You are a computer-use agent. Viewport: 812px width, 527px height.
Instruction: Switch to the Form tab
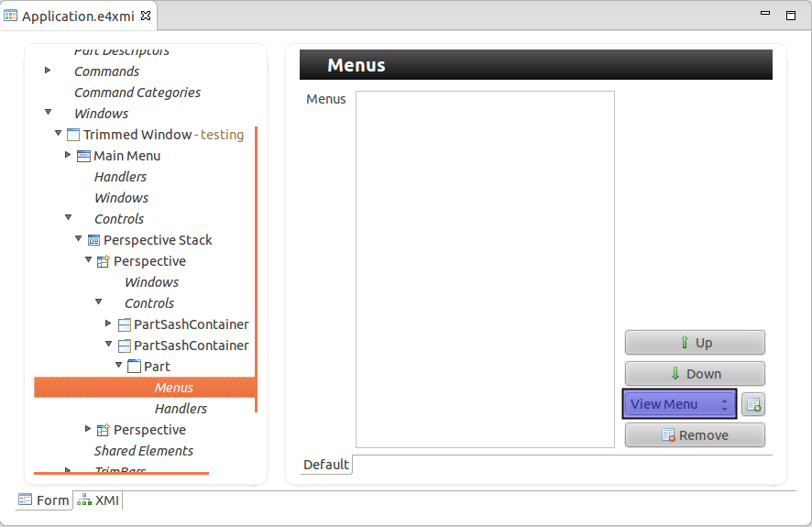coord(44,500)
